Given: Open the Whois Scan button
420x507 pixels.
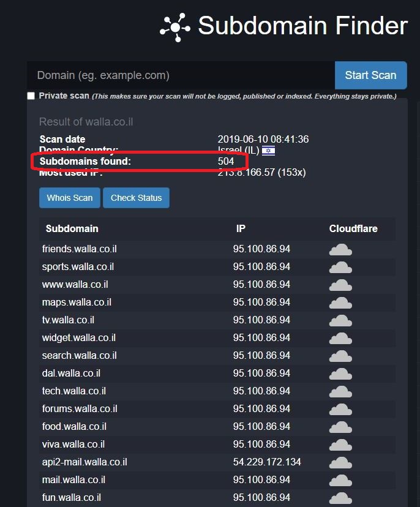Looking at the screenshot, I should [70, 198].
